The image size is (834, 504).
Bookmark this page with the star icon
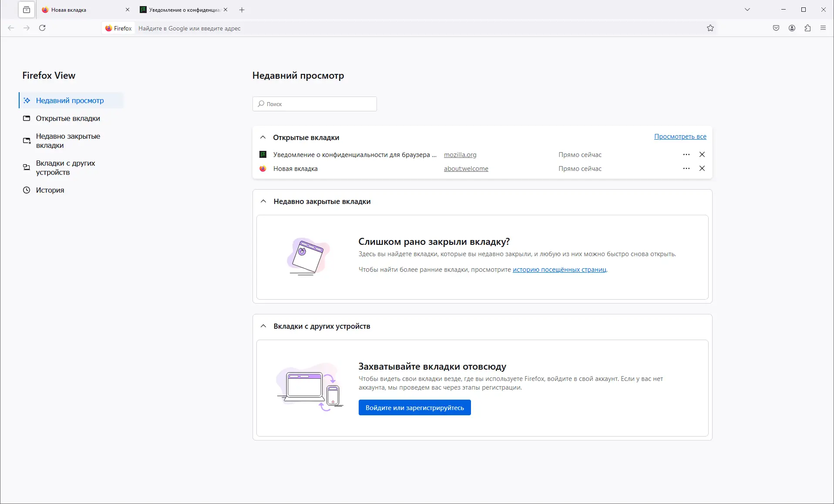pos(710,28)
